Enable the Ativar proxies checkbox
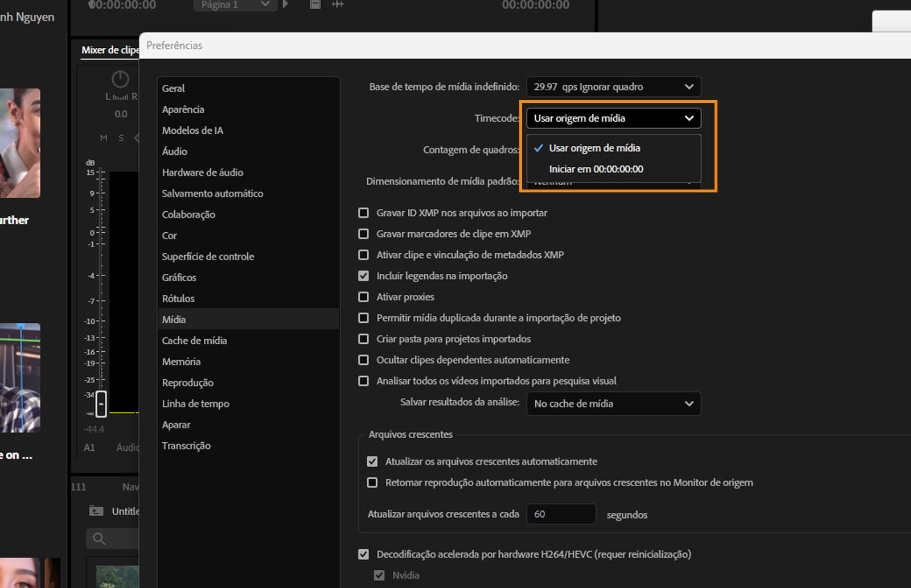 pos(363,297)
